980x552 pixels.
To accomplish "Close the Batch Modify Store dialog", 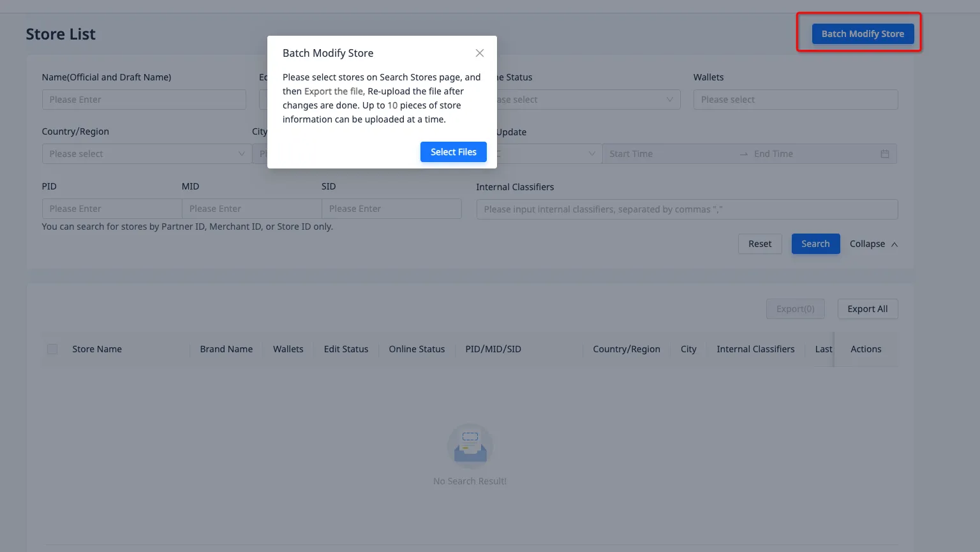I will (480, 53).
